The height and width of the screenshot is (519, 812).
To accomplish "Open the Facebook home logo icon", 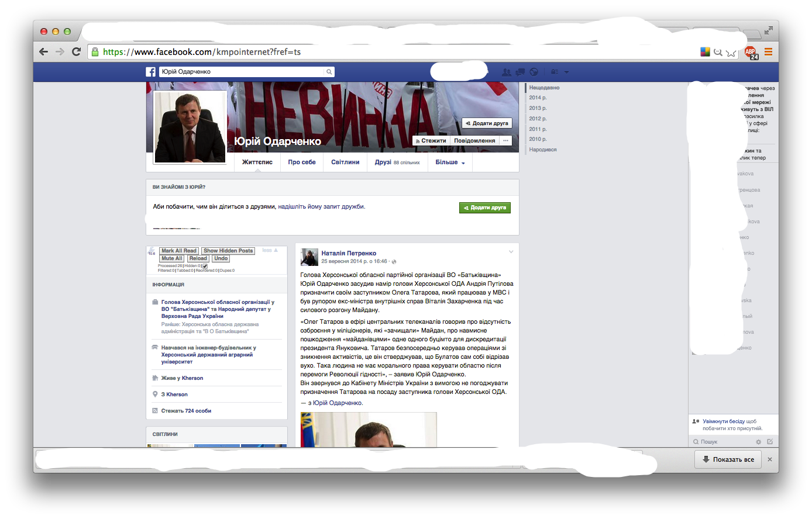I will (150, 71).
